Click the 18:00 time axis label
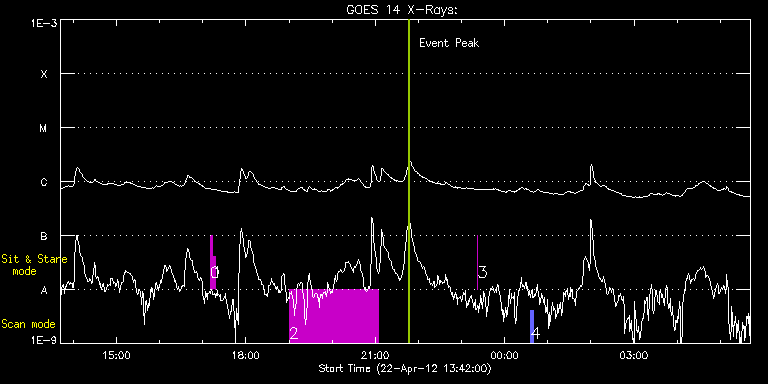 (245, 355)
